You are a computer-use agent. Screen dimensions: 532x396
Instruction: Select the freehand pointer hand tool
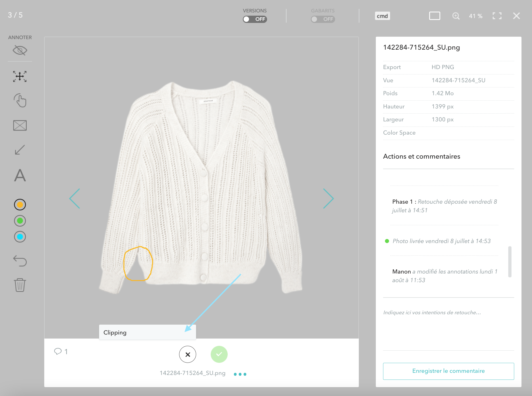[20, 101]
